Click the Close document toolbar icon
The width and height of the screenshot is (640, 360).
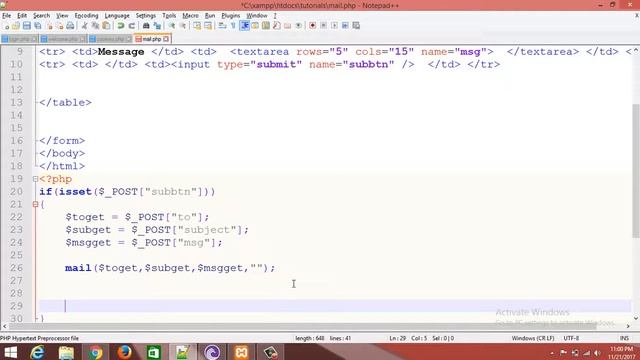point(49,26)
